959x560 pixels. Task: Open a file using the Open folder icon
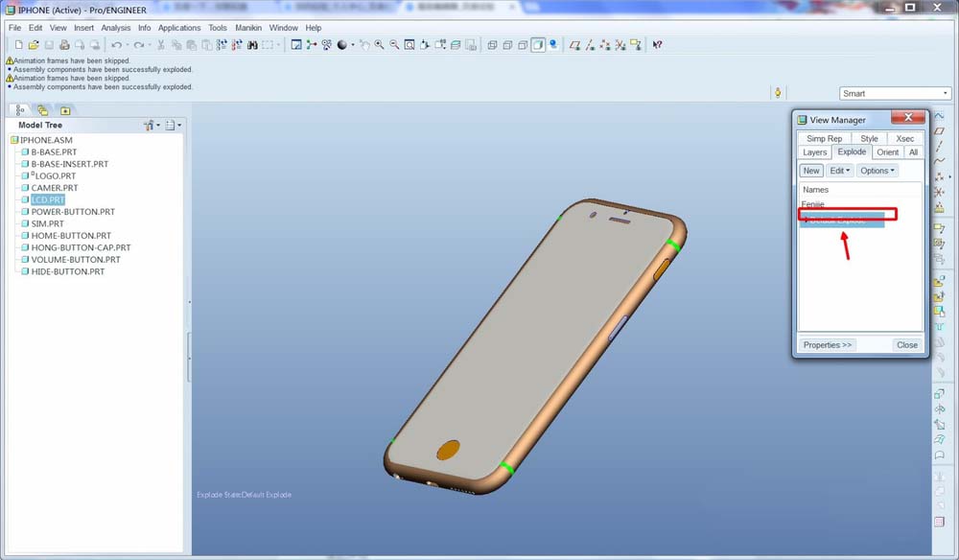point(34,45)
